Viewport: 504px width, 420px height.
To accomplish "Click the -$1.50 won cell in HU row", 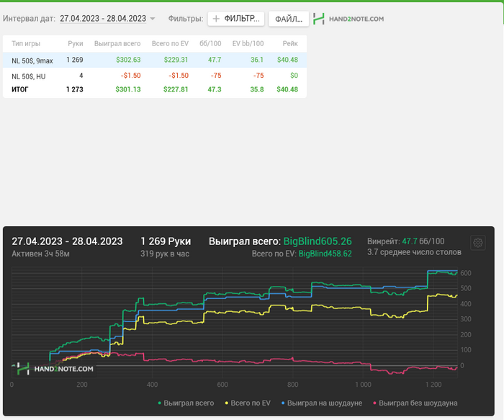I will coord(130,76).
